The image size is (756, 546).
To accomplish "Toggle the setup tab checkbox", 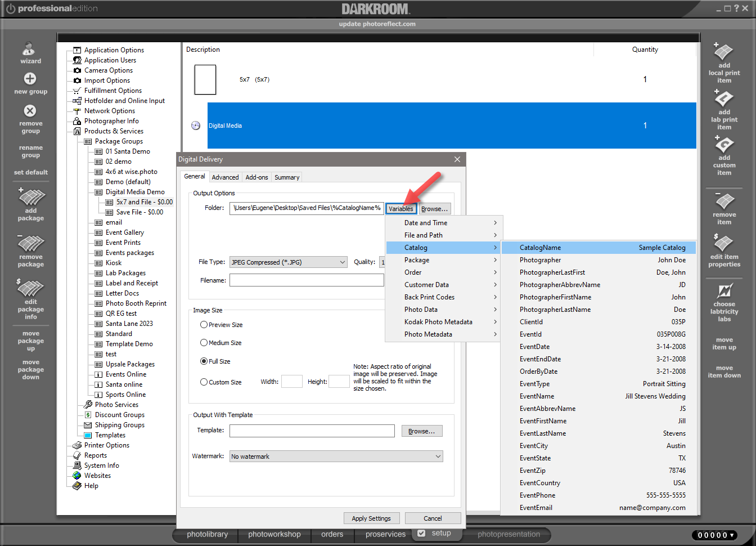I will (x=421, y=533).
